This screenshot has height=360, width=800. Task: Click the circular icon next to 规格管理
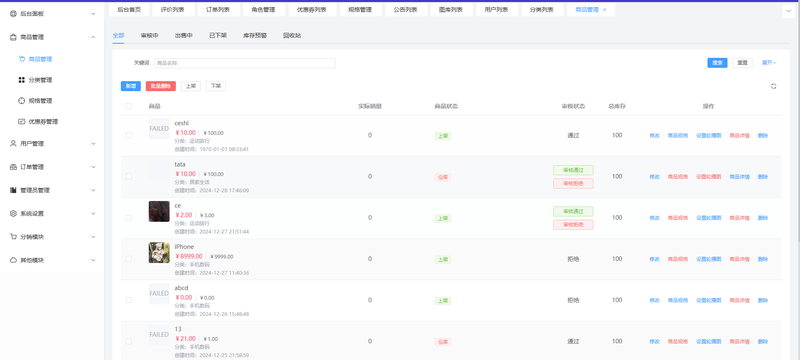tap(21, 101)
